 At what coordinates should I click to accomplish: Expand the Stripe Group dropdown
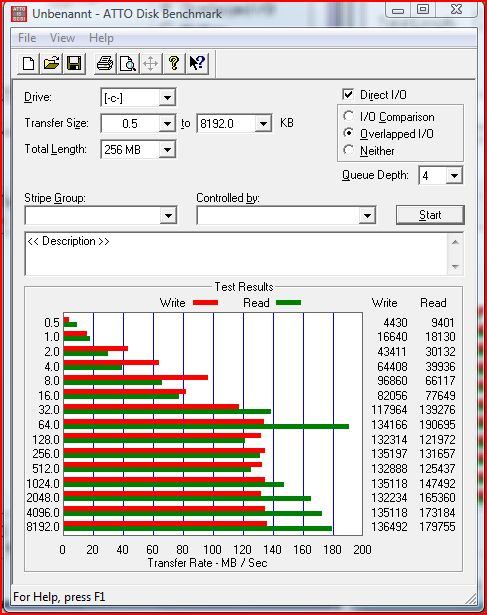pyautogui.click(x=168, y=216)
